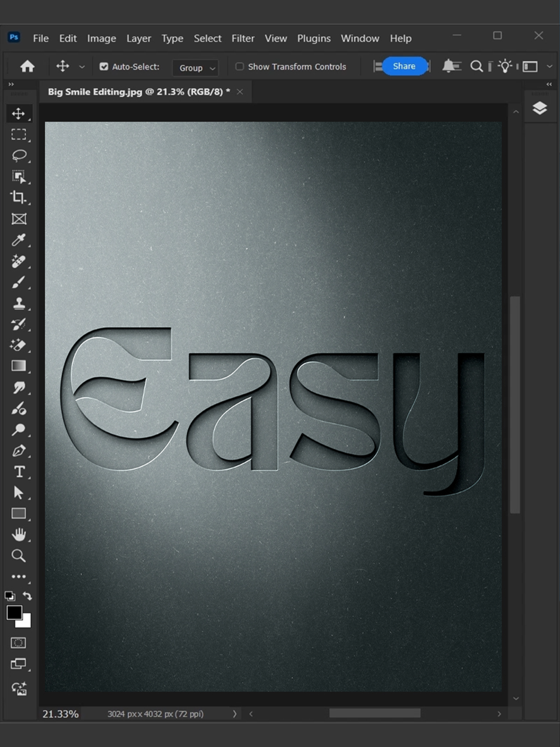Click the 21.33% zoom level field
Screen dimensions: 560x747
tap(60, 714)
